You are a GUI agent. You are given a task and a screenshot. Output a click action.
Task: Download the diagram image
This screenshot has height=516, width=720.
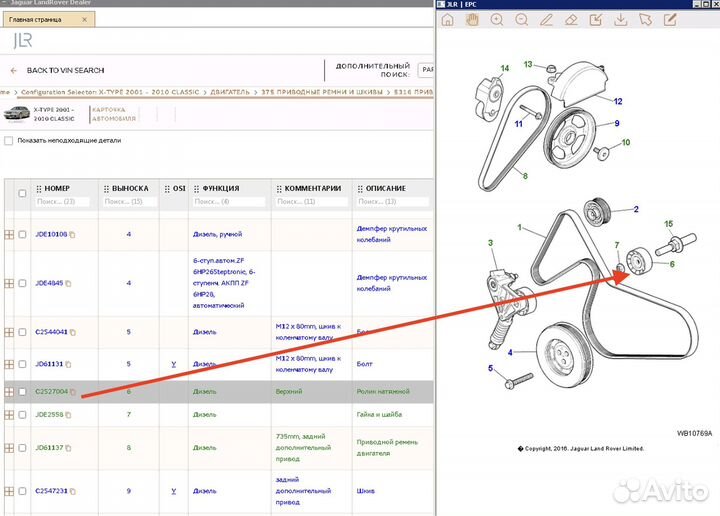click(621, 20)
